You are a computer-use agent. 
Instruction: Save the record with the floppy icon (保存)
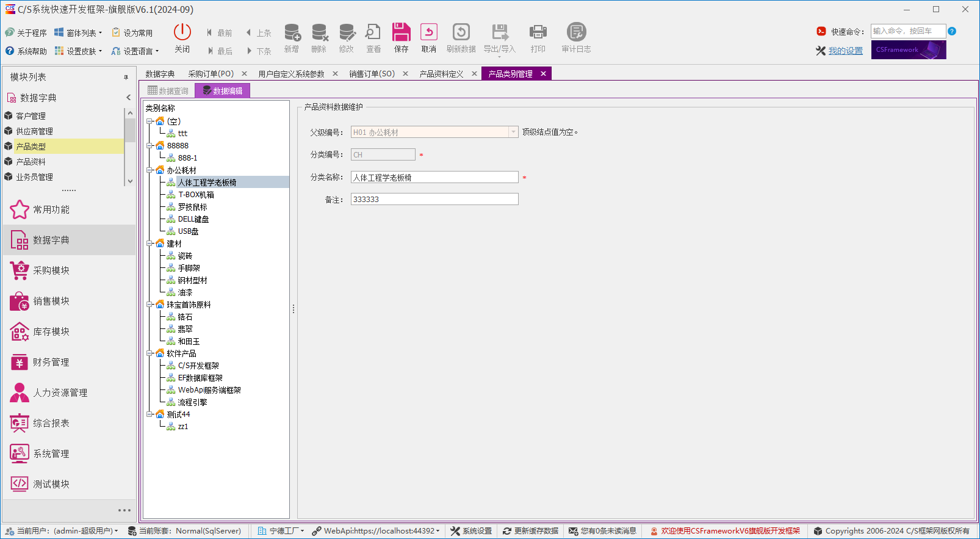point(401,32)
